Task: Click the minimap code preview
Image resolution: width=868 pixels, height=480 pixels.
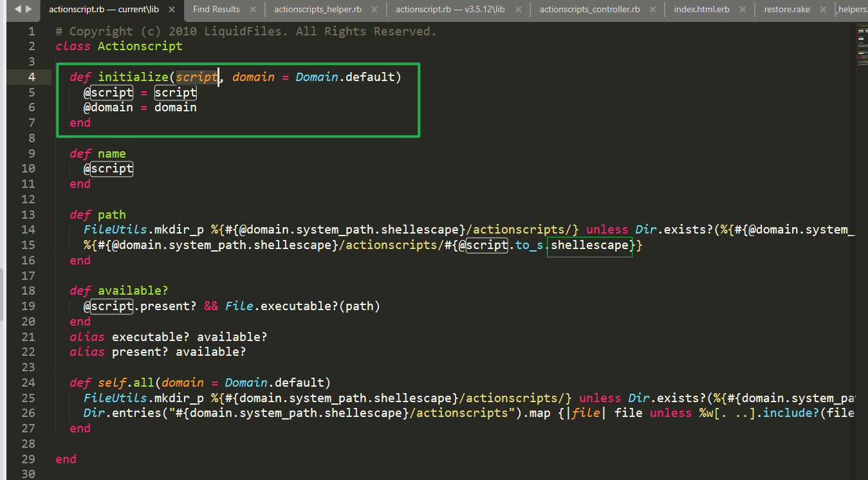Action: coord(861,46)
